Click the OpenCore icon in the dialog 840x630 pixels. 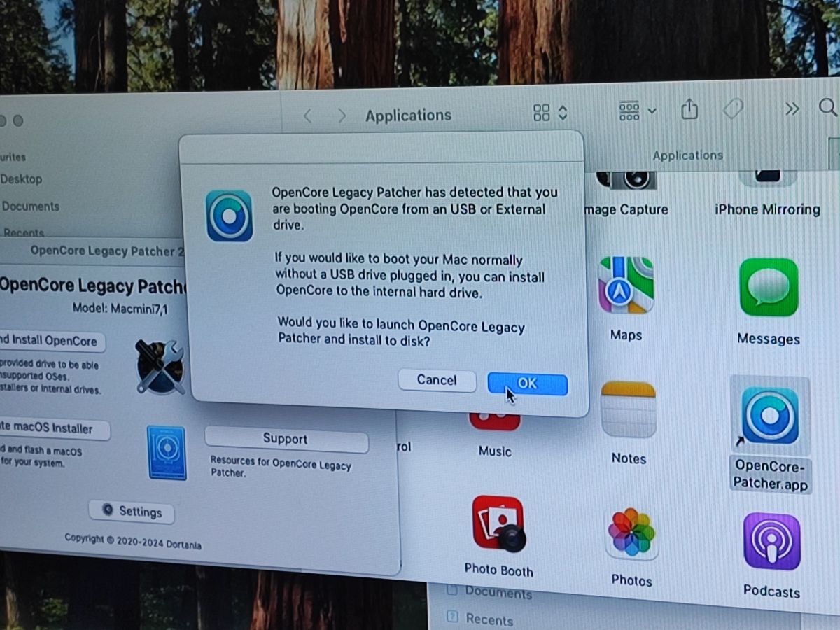230,216
